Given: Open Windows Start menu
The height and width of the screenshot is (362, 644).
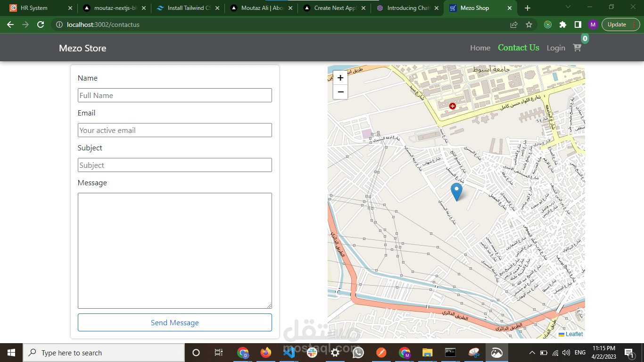Looking at the screenshot, I should pyautogui.click(x=11, y=353).
